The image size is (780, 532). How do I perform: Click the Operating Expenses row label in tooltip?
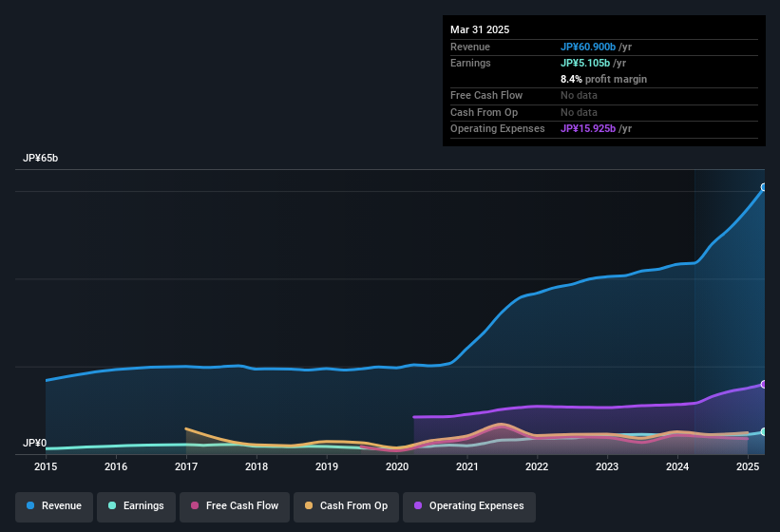(x=498, y=129)
